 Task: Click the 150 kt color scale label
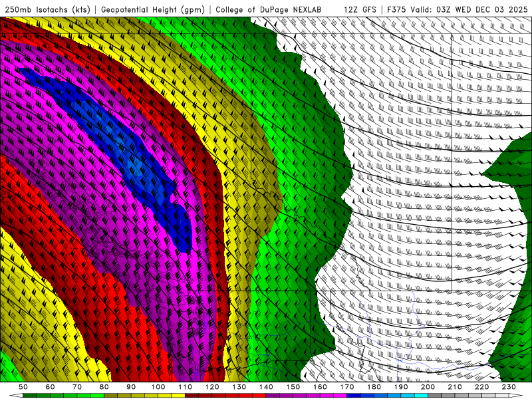(293, 387)
